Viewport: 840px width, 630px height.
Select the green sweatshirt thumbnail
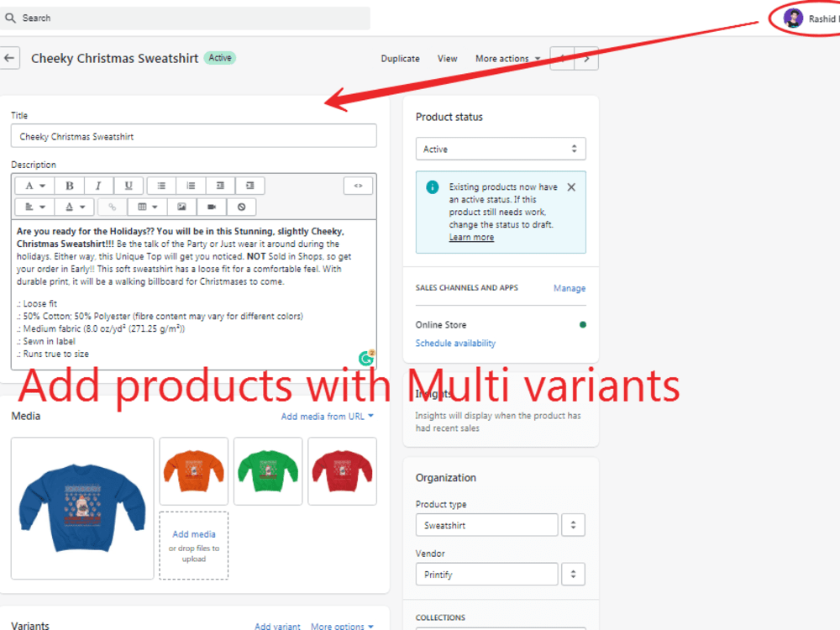(x=268, y=471)
